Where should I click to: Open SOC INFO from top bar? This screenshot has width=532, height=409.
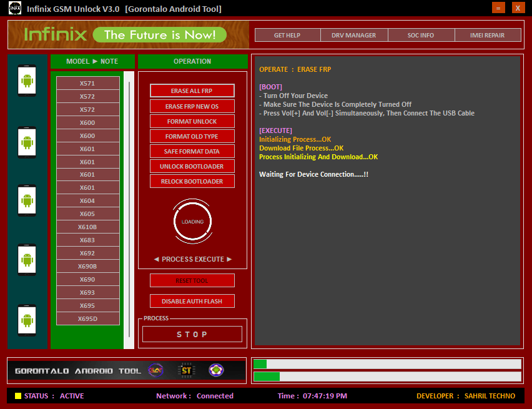pyautogui.click(x=421, y=35)
